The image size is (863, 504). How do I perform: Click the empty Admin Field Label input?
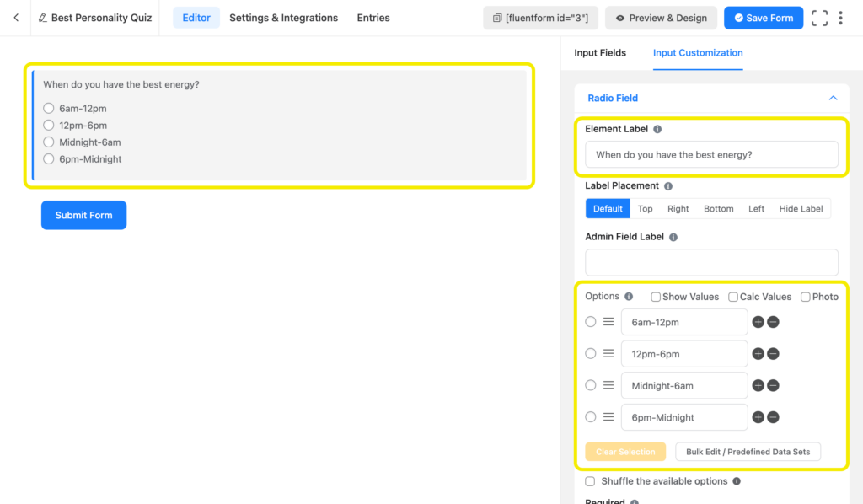point(711,262)
